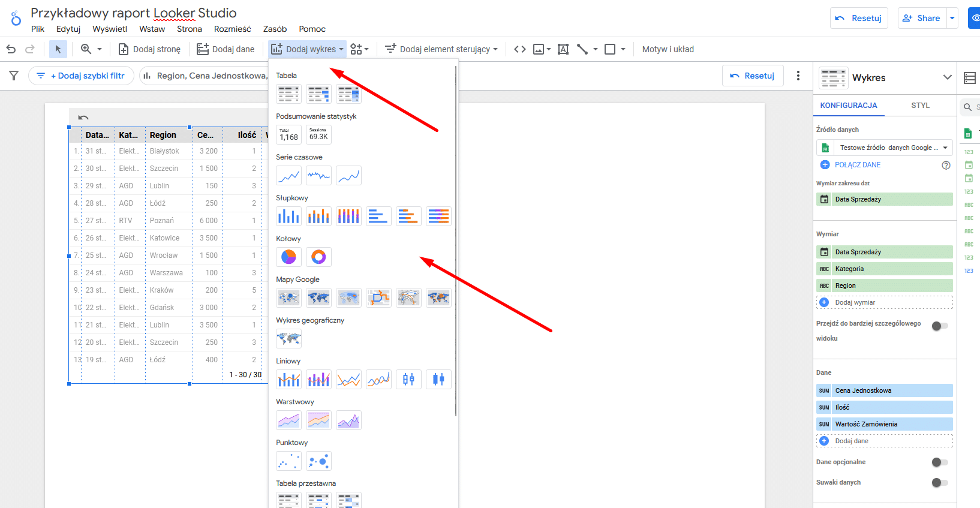The height and width of the screenshot is (508, 980).
Task: Open the Share dropdown arrow
Action: point(952,18)
